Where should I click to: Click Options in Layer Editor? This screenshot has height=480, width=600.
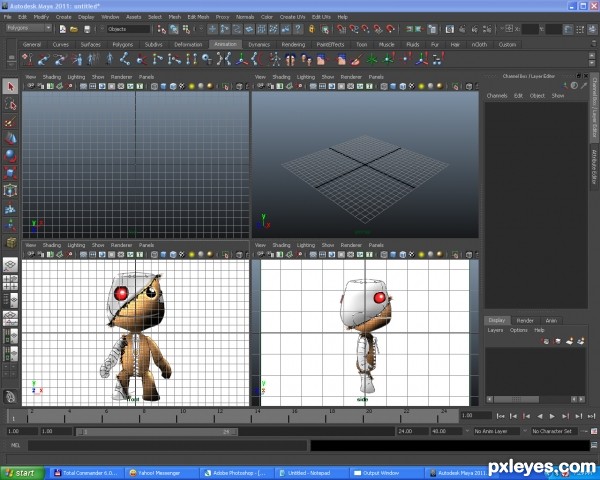518,330
